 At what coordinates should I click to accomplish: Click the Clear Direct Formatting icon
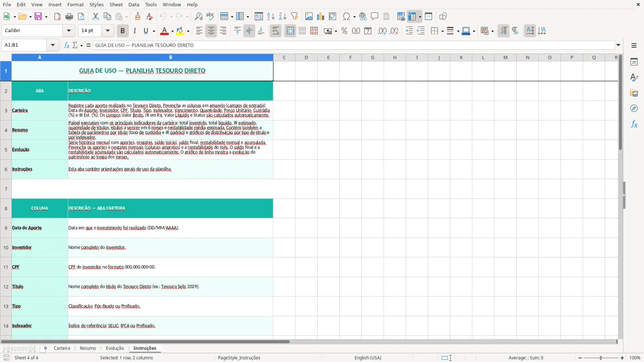150,17
